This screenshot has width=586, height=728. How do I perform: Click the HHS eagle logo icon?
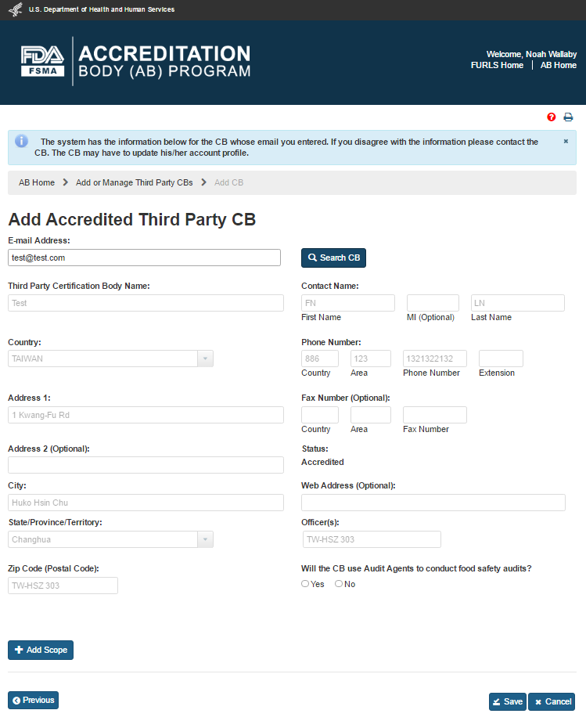[15, 9]
